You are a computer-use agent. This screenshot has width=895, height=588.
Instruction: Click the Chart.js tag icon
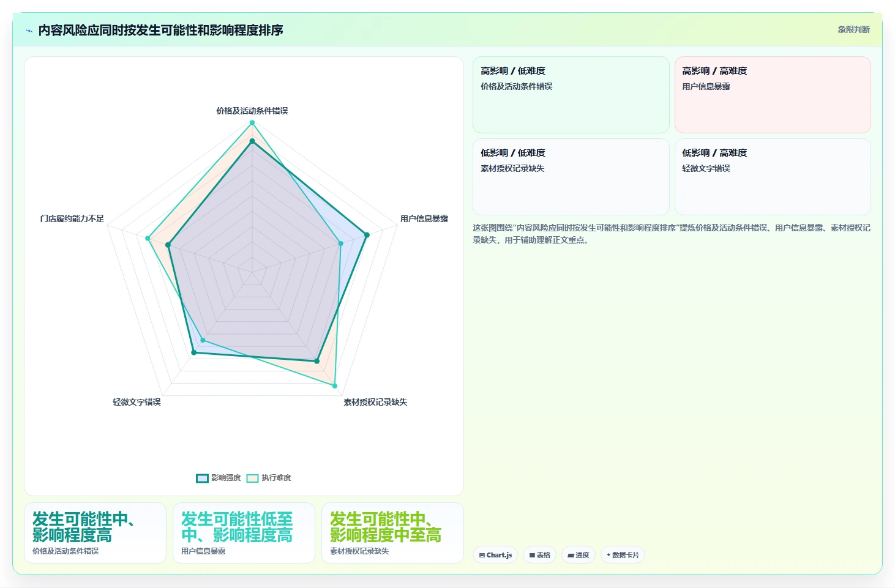click(482, 556)
